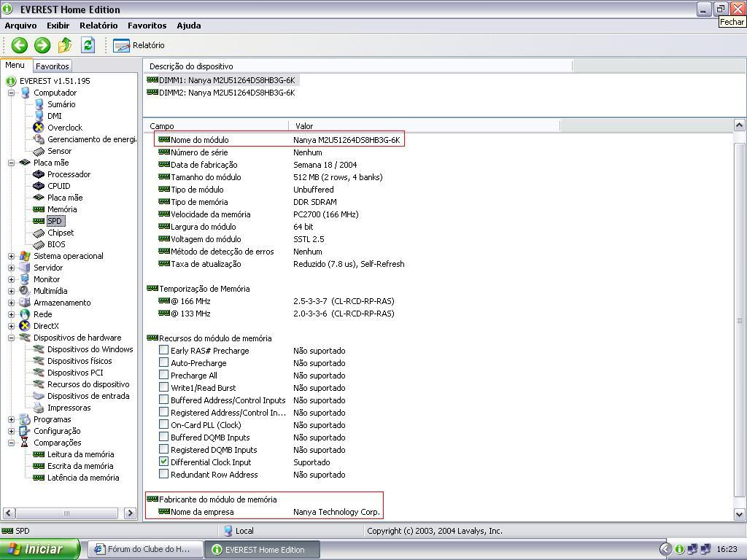Switch to Fórum do Clube taskbar window
Image resolution: width=747 pixels, height=560 pixels.
click(145, 549)
